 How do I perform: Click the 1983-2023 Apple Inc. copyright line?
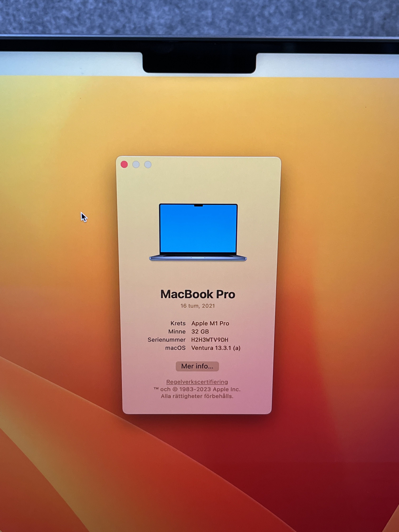(x=197, y=389)
